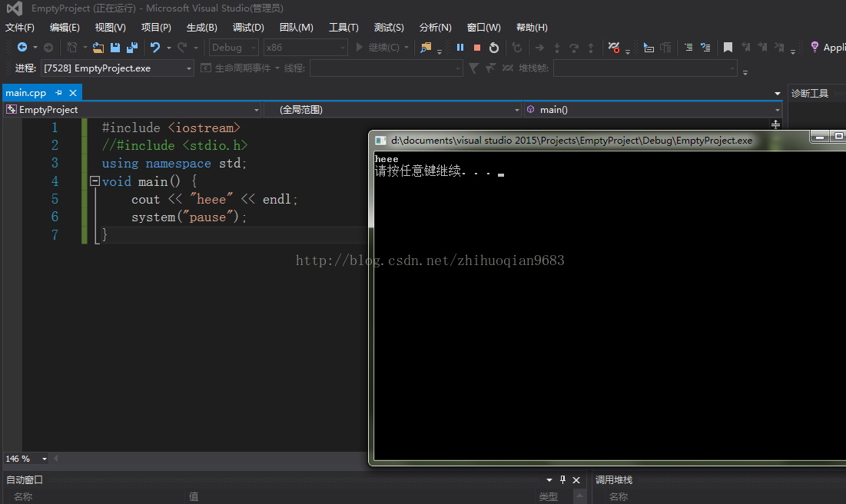Stop debugging with the red square icon
This screenshot has width=846, height=504.
(477, 48)
